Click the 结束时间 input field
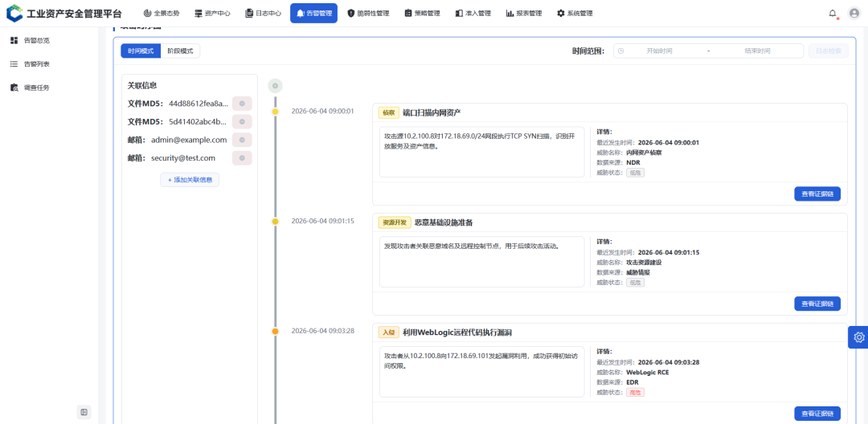The image size is (868, 424). click(757, 51)
